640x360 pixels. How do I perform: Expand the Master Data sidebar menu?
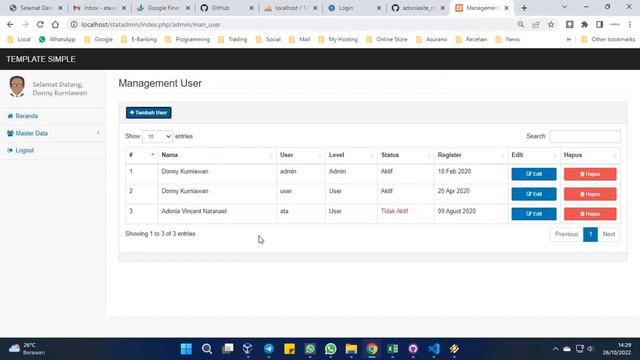52,133
